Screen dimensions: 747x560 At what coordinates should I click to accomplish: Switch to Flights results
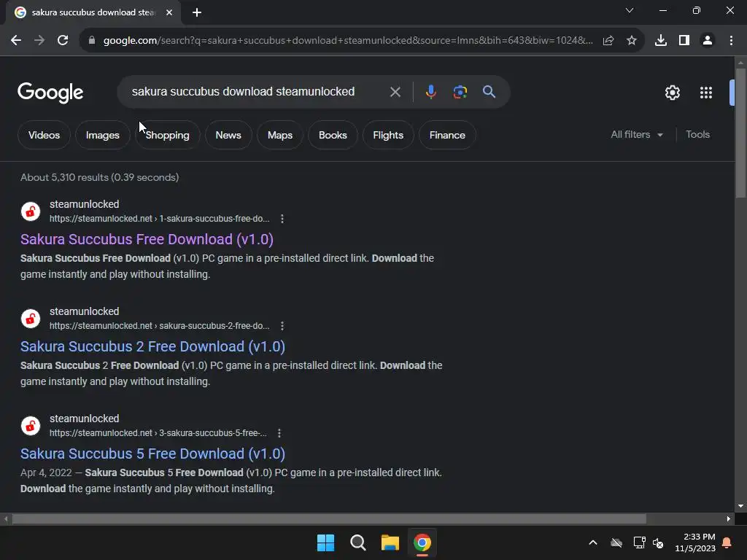coord(388,135)
